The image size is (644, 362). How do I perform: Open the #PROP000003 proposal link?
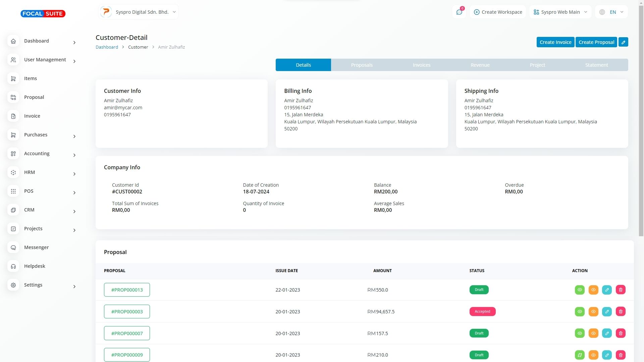[127, 312]
